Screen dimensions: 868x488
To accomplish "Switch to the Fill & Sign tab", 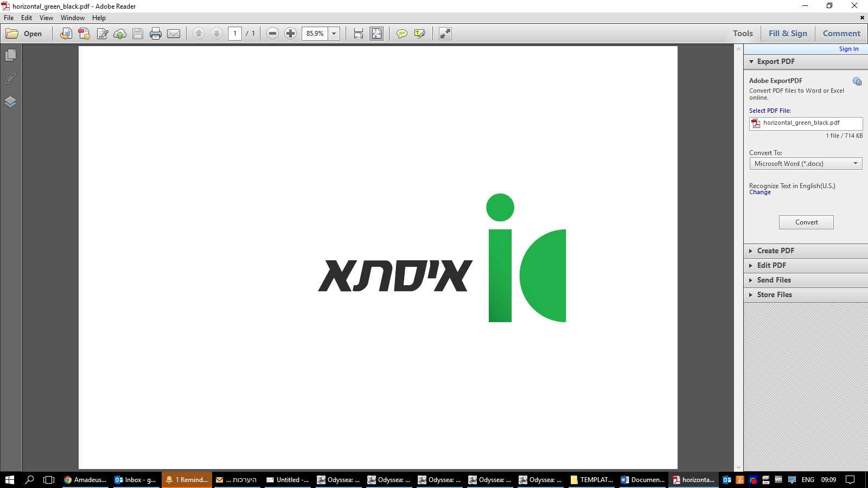I will tap(788, 34).
